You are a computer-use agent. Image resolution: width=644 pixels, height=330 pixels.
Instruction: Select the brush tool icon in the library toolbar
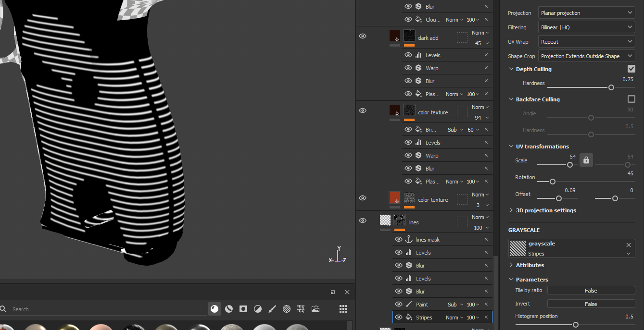pyautogui.click(x=272, y=309)
